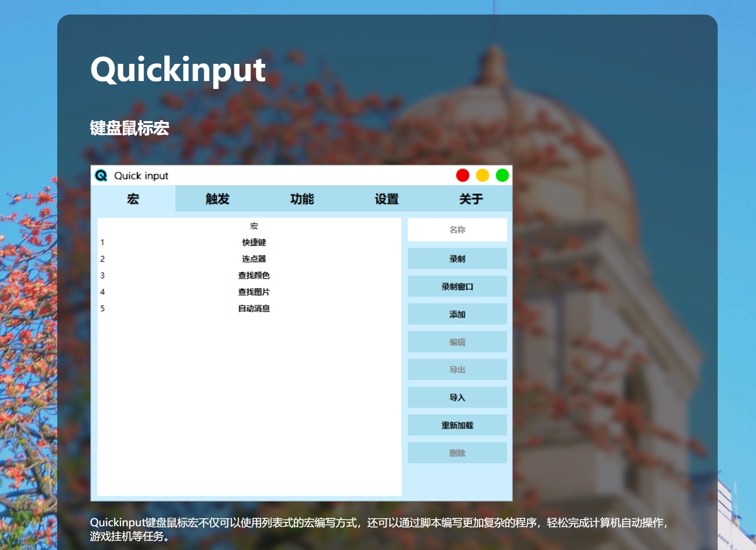This screenshot has height=550, width=756.
Task: Focus the 名称 input field
Action: [x=457, y=229]
